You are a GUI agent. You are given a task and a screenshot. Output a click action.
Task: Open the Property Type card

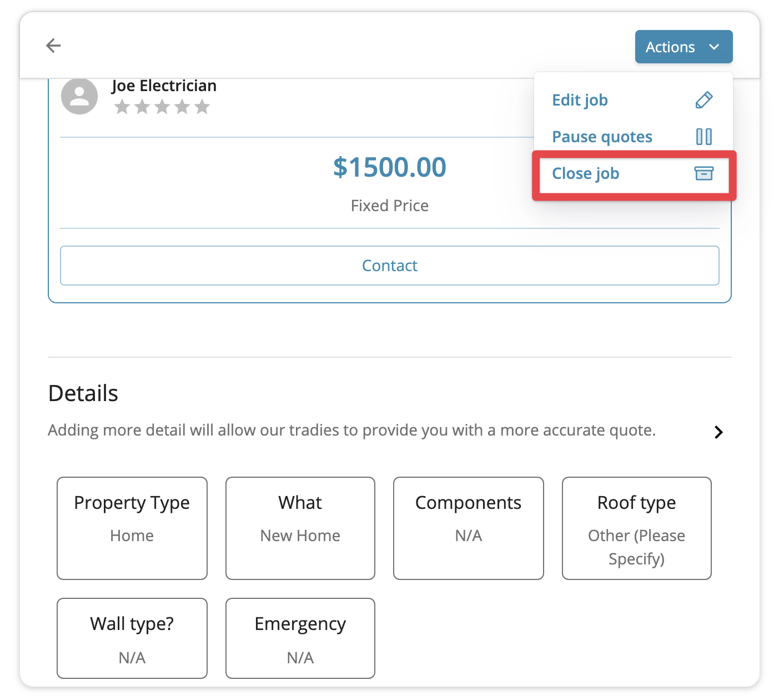pyautogui.click(x=132, y=528)
